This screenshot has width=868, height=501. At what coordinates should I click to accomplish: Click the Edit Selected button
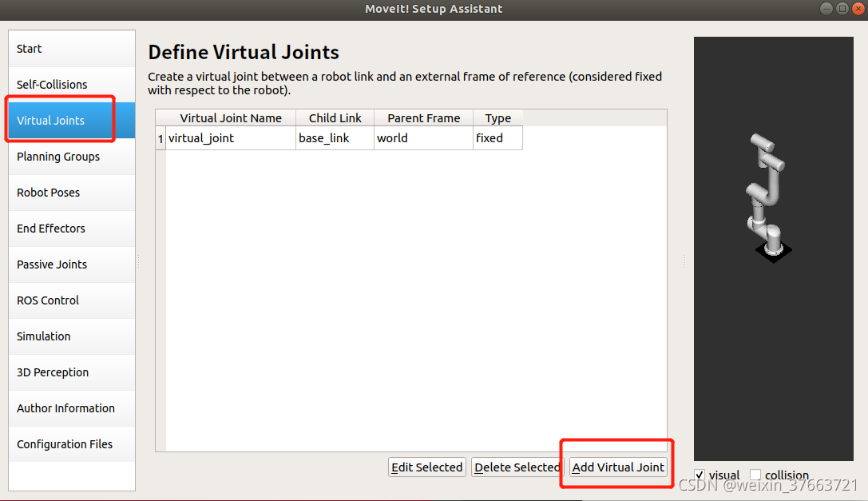click(x=426, y=467)
